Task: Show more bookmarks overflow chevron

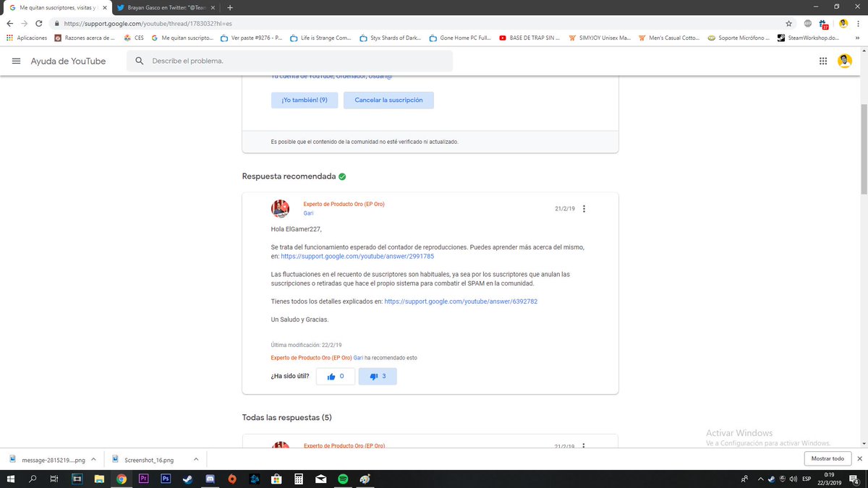Action: [x=858, y=38]
